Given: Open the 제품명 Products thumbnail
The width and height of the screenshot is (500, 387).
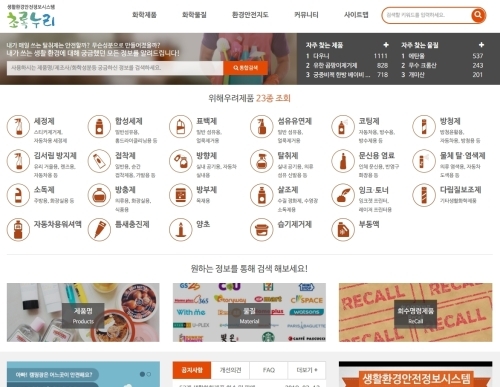Looking at the screenshot, I should pos(83,312).
